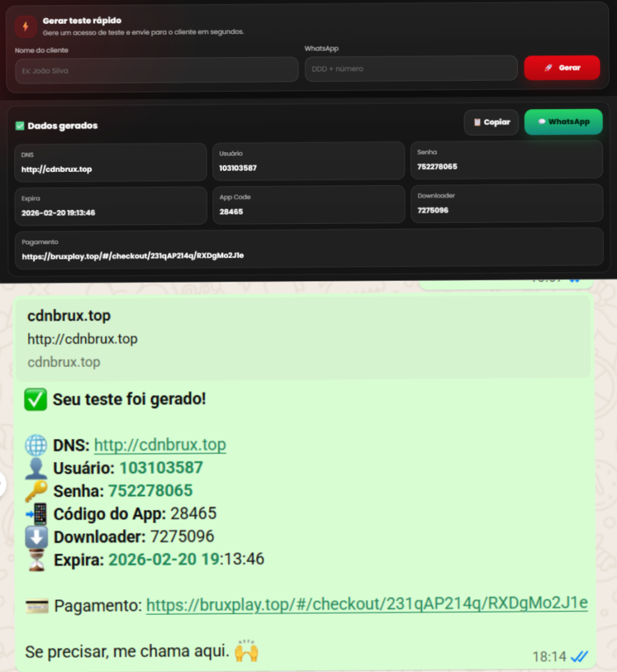Click the clipboard icon on the Copiar button
617x672 pixels.
click(x=477, y=122)
